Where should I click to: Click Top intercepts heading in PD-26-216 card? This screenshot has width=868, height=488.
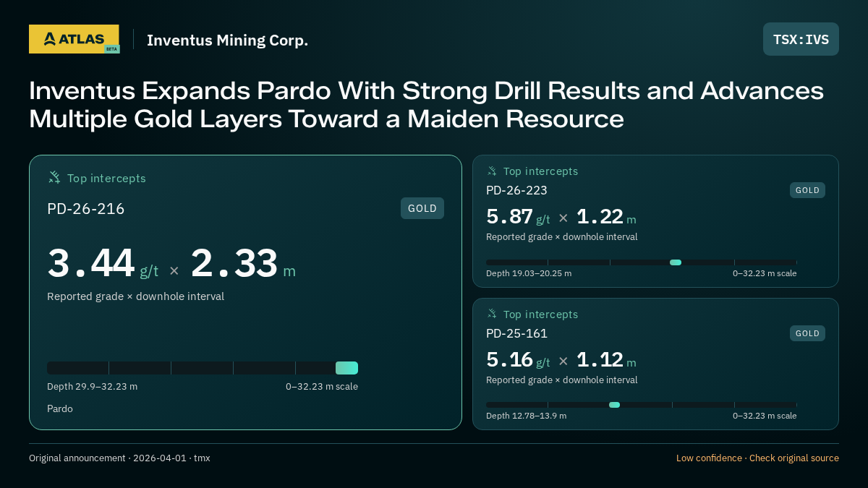pyautogui.click(x=106, y=178)
